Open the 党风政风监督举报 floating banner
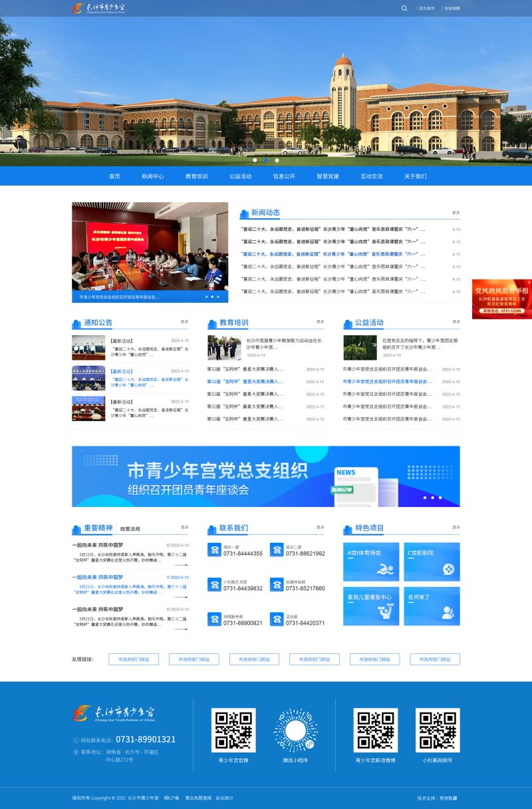This screenshot has height=809, width=532. pos(501,299)
